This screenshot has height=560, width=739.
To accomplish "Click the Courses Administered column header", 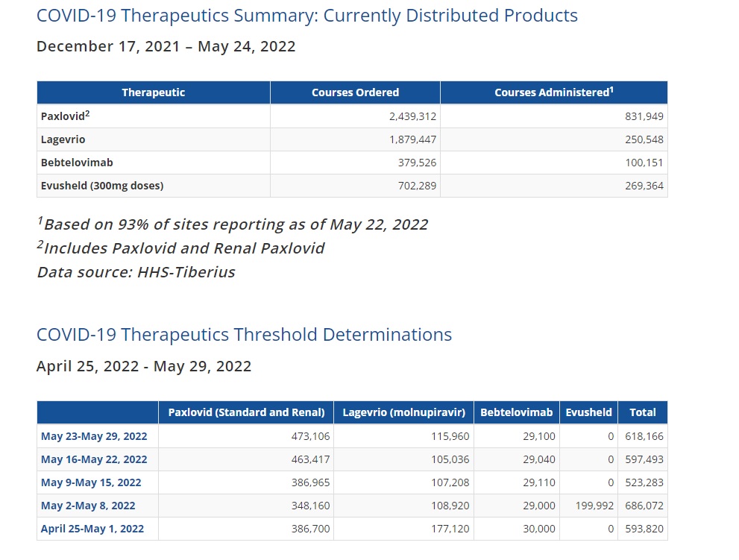I will click(554, 92).
